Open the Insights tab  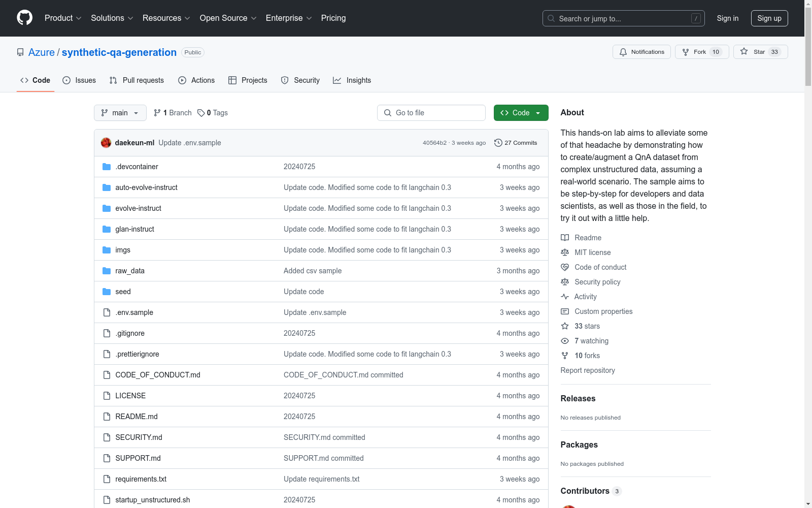(352, 80)
